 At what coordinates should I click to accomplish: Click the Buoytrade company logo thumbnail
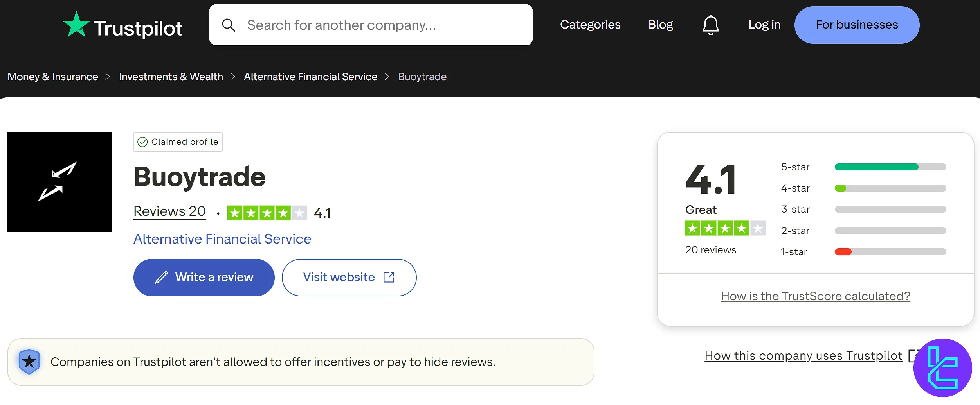(59, 182)
